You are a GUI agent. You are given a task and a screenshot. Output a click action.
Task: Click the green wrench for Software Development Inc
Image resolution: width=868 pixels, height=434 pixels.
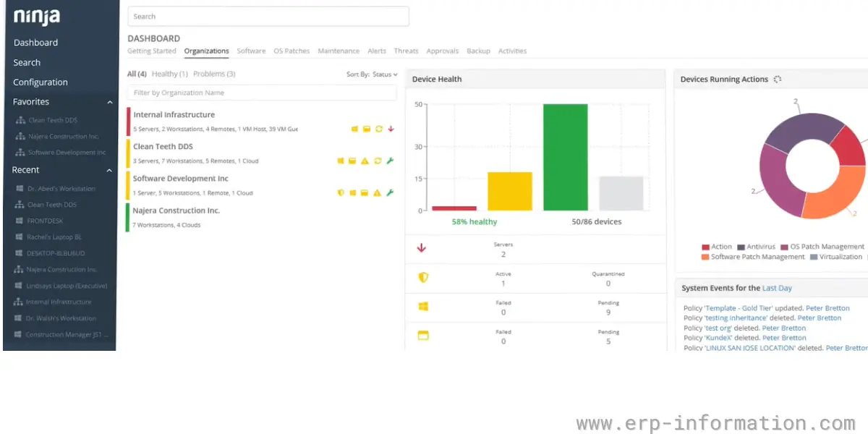point(390,192)
